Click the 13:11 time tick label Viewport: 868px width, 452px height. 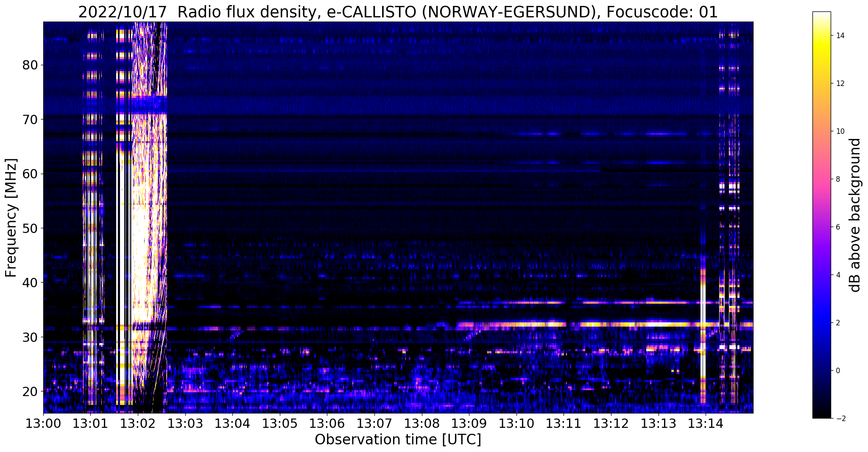564,424
